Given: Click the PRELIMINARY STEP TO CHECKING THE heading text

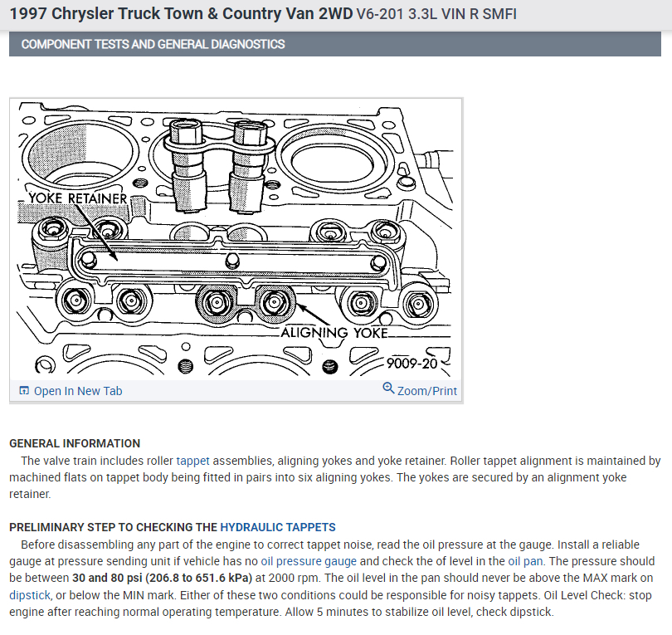Looking at the screenshot, I should pos(113,527).
